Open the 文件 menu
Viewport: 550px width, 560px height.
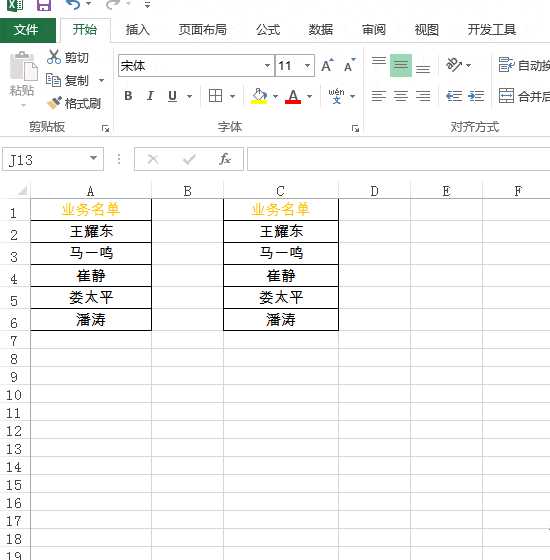27,30
